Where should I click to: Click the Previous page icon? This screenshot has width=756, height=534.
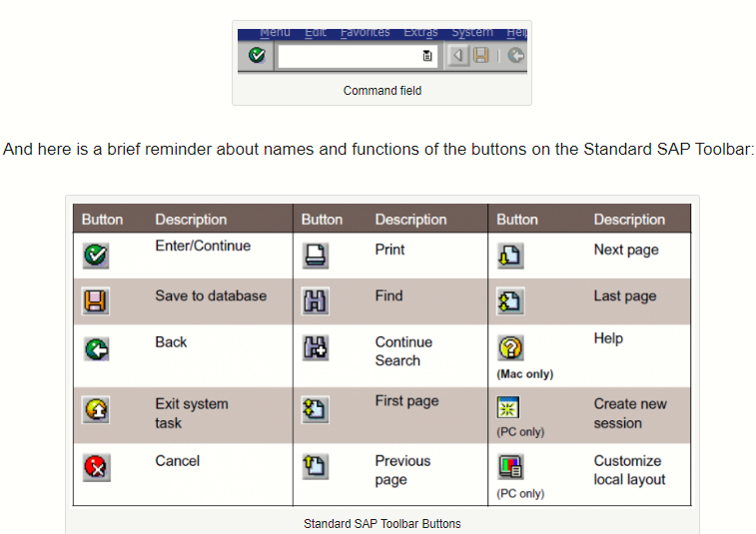click(316, 466)
